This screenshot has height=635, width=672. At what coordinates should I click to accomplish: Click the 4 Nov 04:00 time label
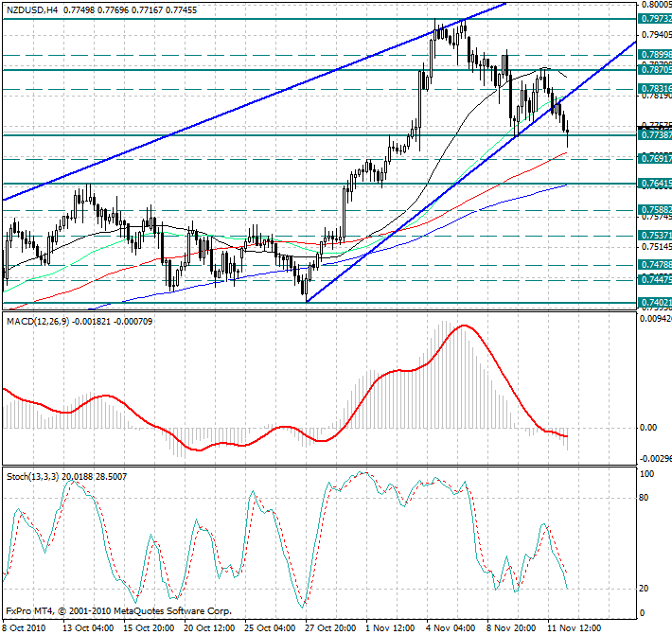(451, 627)
